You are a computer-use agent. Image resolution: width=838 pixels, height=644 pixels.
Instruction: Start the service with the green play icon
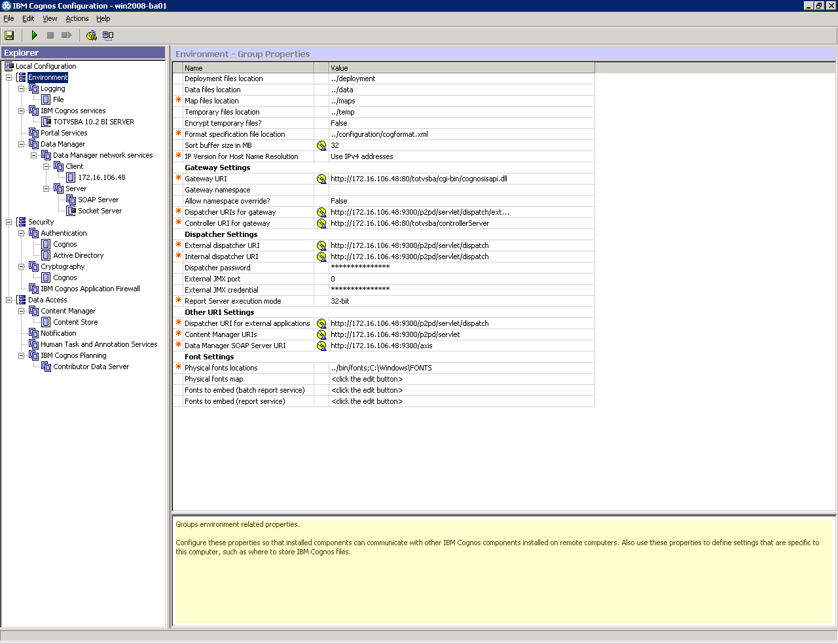pyautogui.click(x=34, y=35)
